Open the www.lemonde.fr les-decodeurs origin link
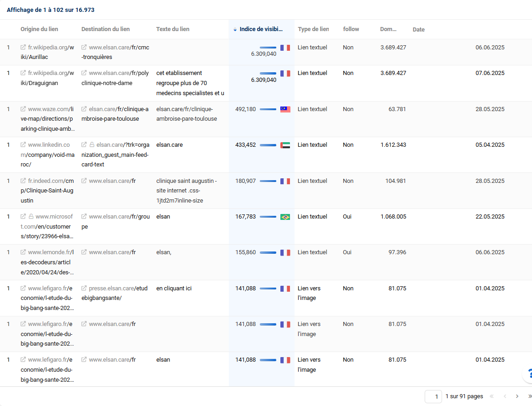Image resolution: width=532 pixels, height=406 pixels. point(47,262)
